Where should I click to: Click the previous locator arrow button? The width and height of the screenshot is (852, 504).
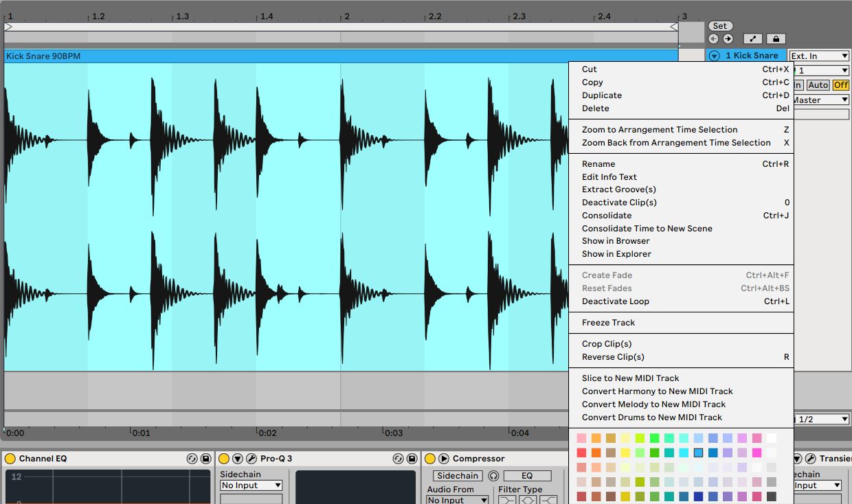[713, 39]
